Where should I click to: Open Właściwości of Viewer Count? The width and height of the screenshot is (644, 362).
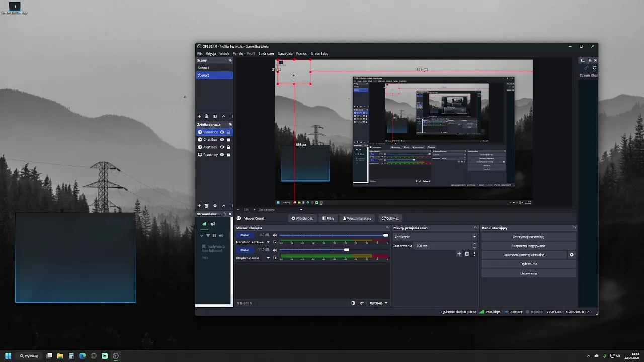pos(302,218)
